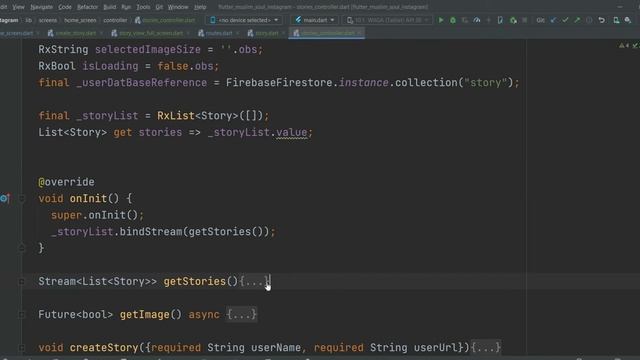Screen dimensions: 640x360
Task: Open the emulator target device dropdown
Action: click(x=387, y=20)
